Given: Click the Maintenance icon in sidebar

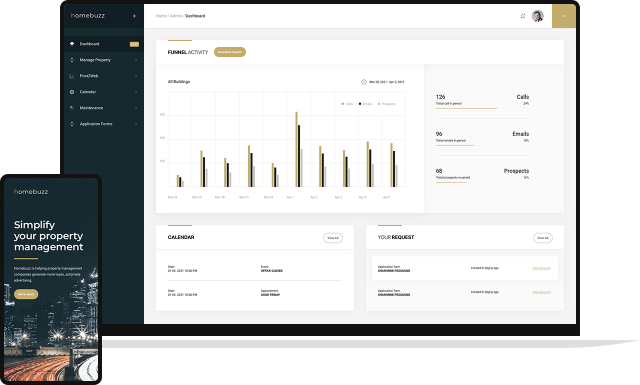Looking at the screenshot, I should pos(72,108).
